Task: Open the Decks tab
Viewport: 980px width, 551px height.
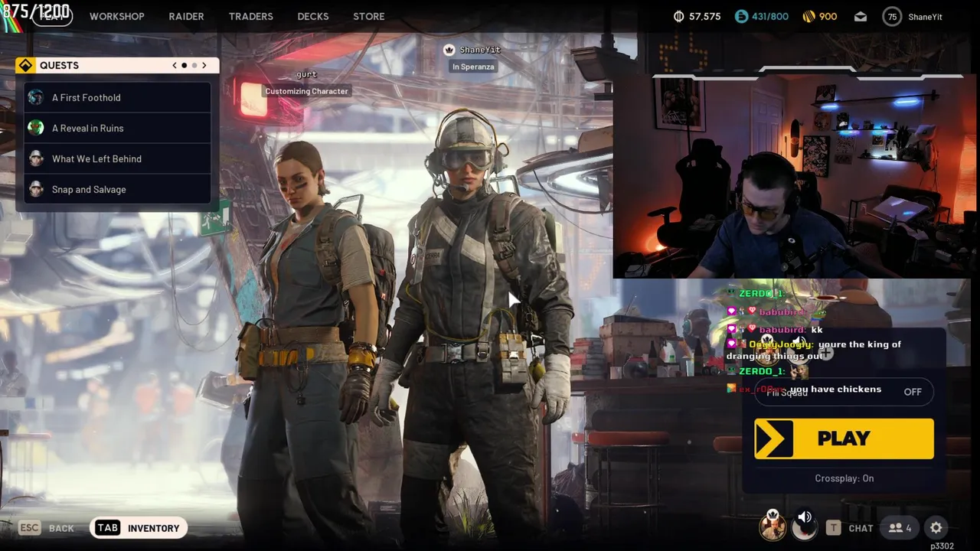Action: [312, 16]
